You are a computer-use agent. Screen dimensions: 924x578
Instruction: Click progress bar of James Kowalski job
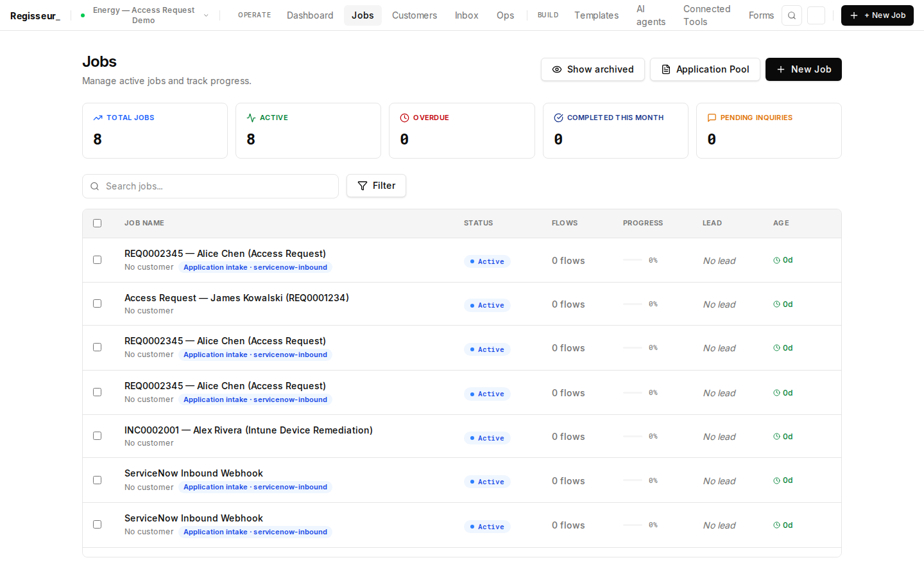tap(633, 304)
